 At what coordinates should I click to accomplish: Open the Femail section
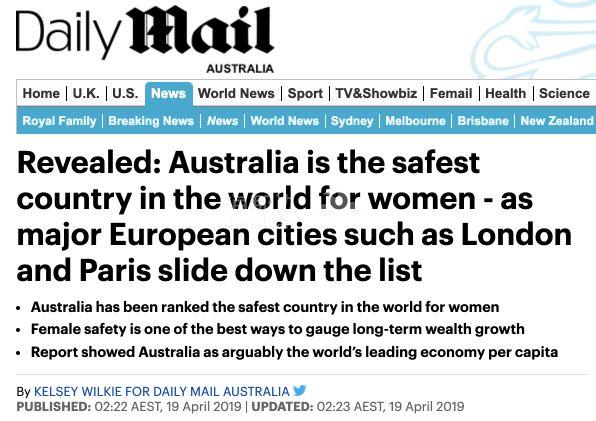coord(451,93)
